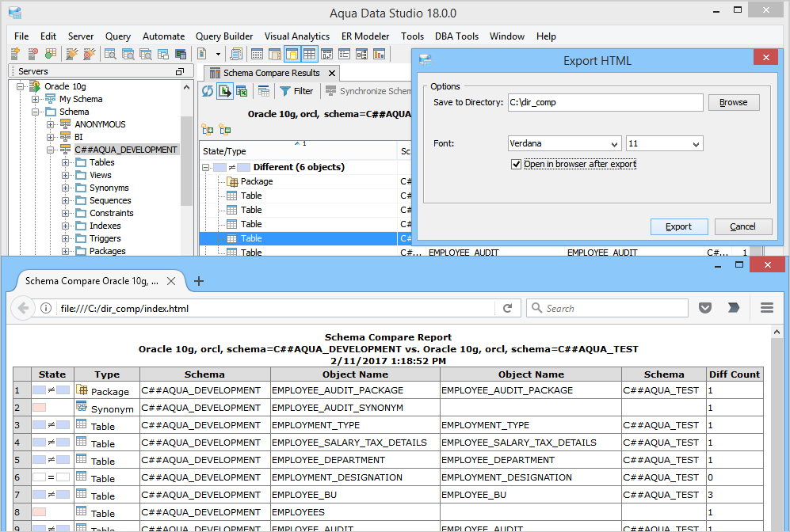Image resolution: width=790 pixels, height=532 pixels.
Task: Click the Export button
Action: [678, 226]
